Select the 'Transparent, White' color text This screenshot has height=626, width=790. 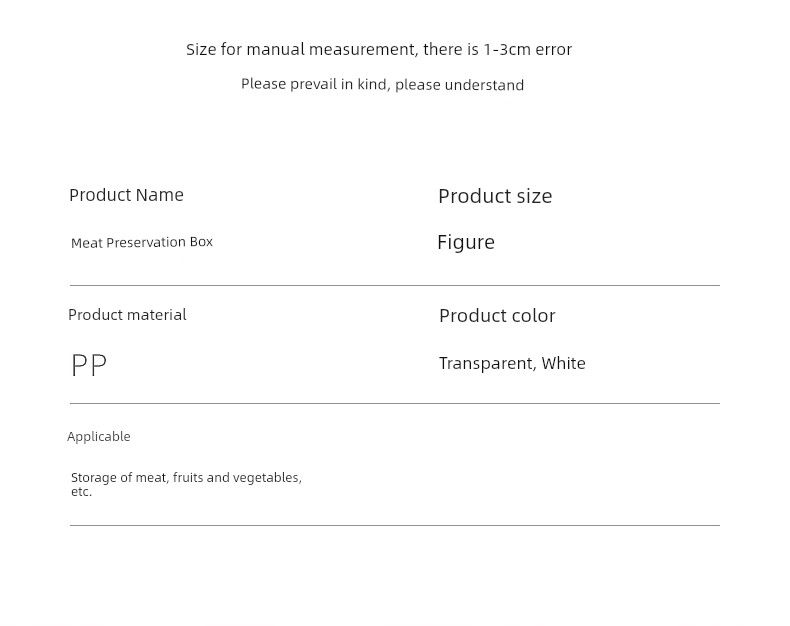(x=512, y=363)
